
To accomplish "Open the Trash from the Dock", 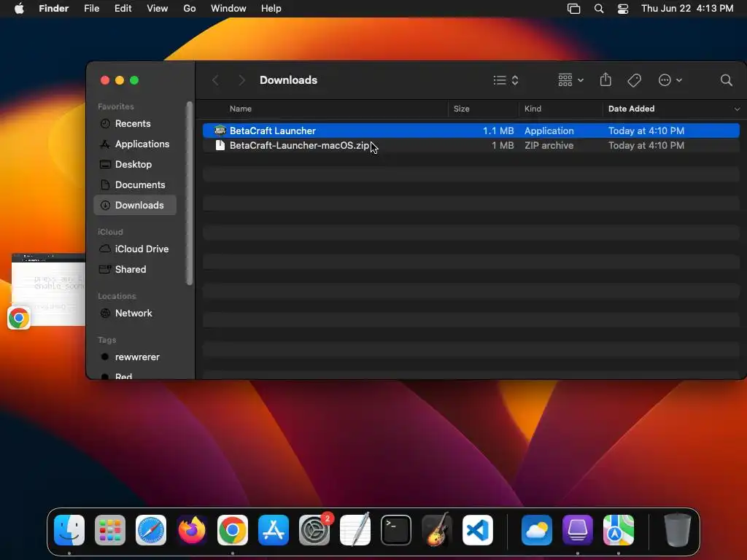I will [678, 530].
